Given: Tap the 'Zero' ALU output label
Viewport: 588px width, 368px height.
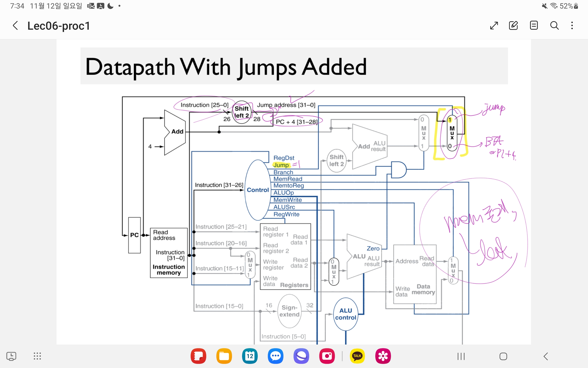Looking at the screenshot, I should [373, 248].
